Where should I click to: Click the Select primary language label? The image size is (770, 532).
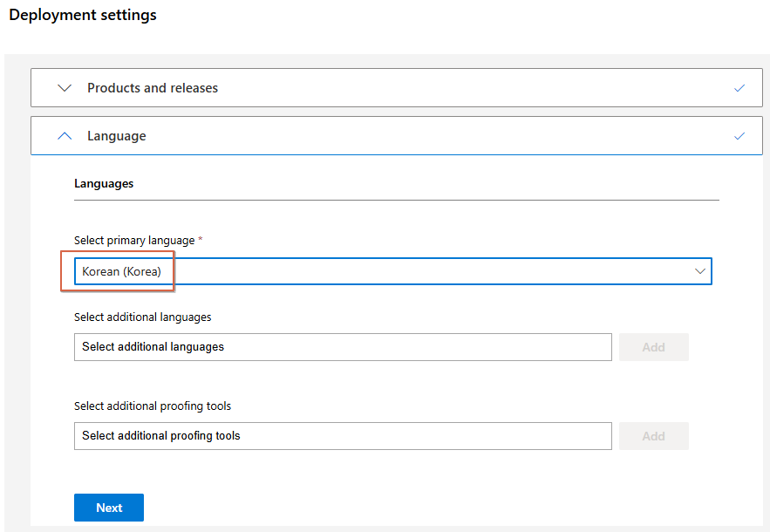pos(134,240)
